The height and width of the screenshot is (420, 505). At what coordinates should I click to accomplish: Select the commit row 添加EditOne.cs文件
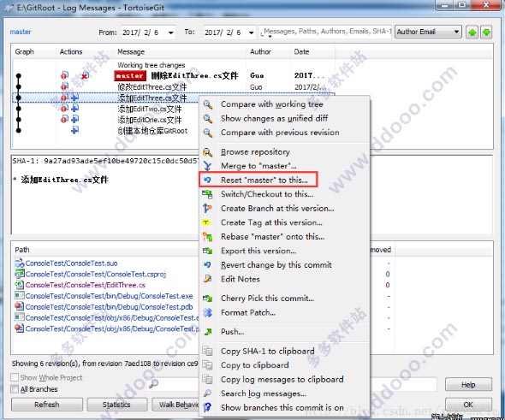(150, 120)
